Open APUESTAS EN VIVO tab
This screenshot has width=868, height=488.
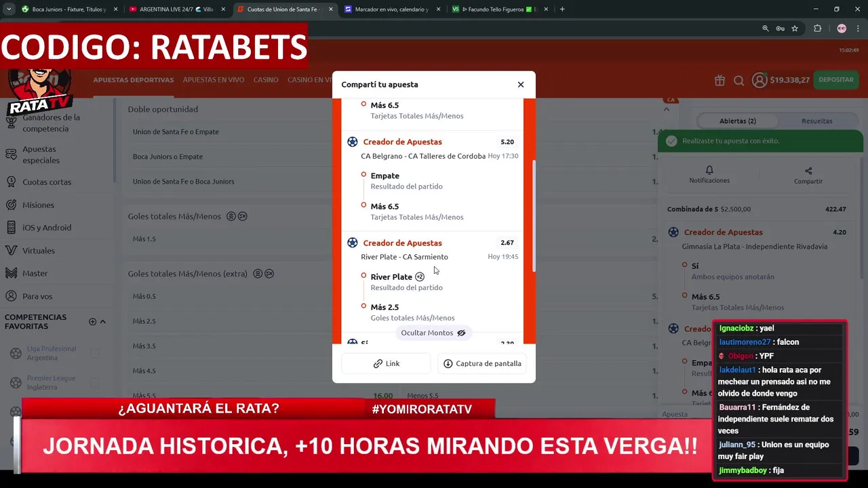pos(214,80)
